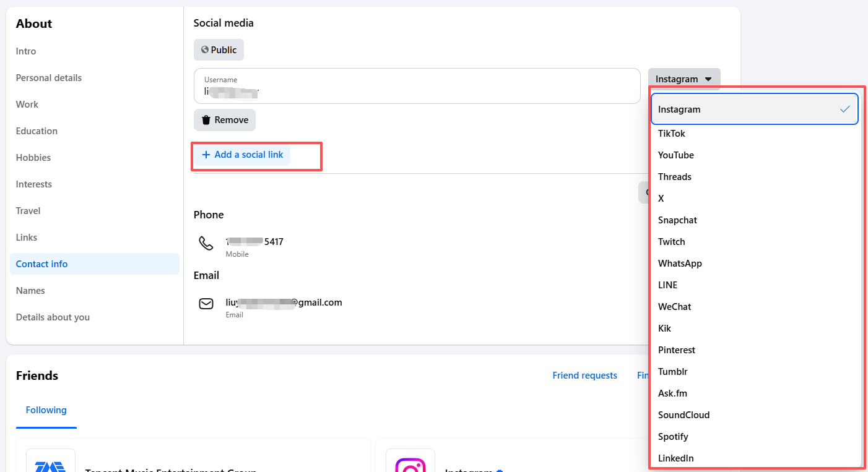Click the Tencent Music Entertainment logo thumbnail
The image size is (868, 472).
pyautogui.click(x=51, y=461)
